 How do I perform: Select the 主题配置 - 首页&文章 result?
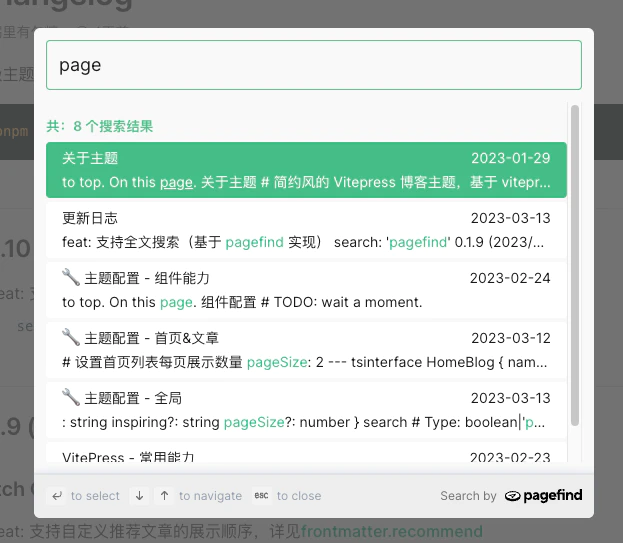[306, 349]
